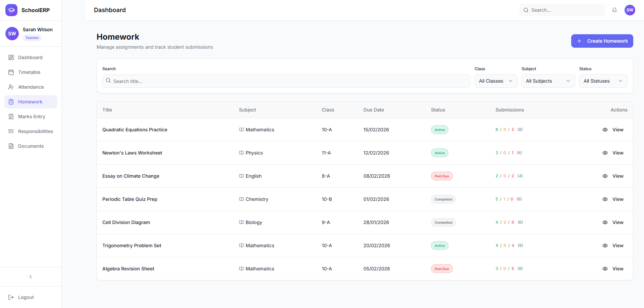Click Title column header
644x308 pixels.
point(107,110)
